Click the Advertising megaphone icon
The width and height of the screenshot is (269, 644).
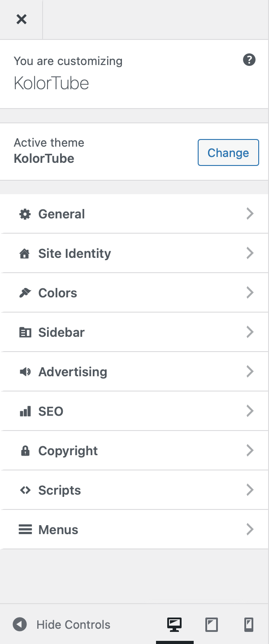click(x=25, y=372)
